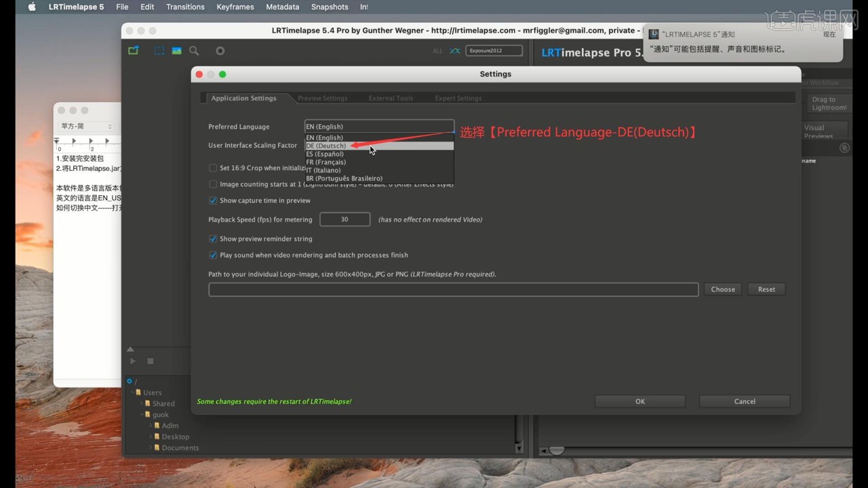Click the Visual Previews button
Screen dimensions: 868x488
825,131
